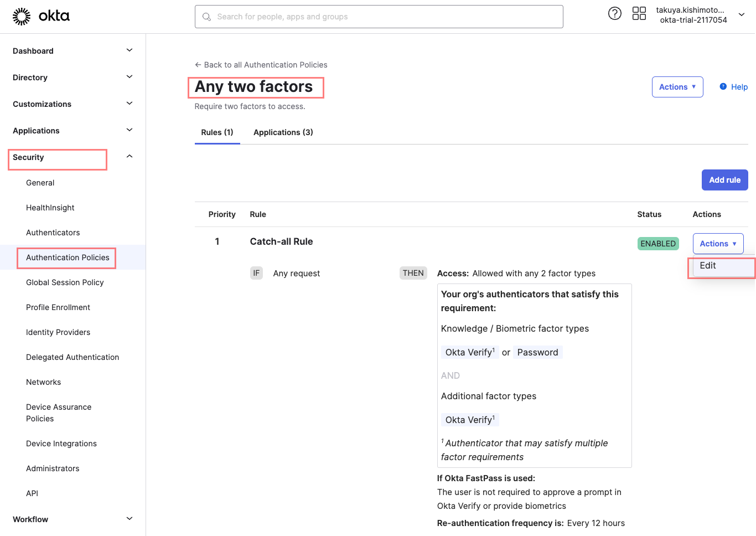Viewport: 756px width, 536px height.
Task: Click the Okta logo icon
Action: click(x=22, y=17)
